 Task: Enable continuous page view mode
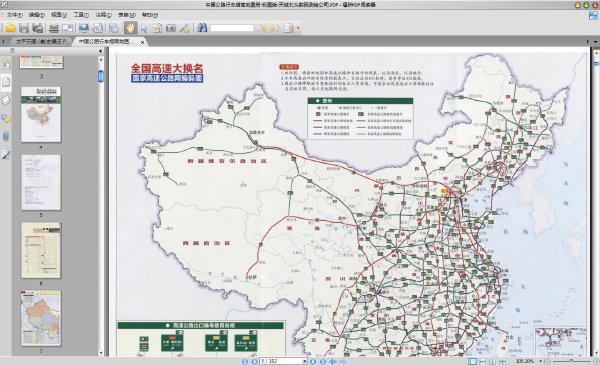[483, 361]
